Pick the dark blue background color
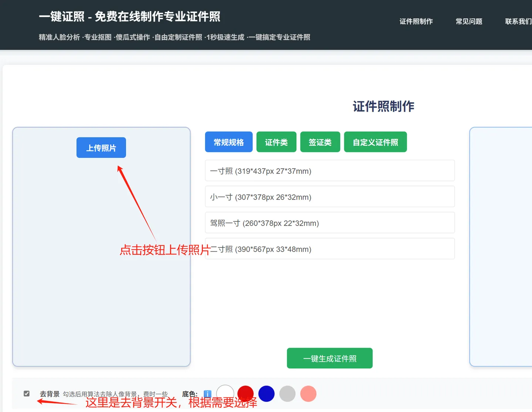The height and width of the screenshot is (412, 532). click(266, 394)
